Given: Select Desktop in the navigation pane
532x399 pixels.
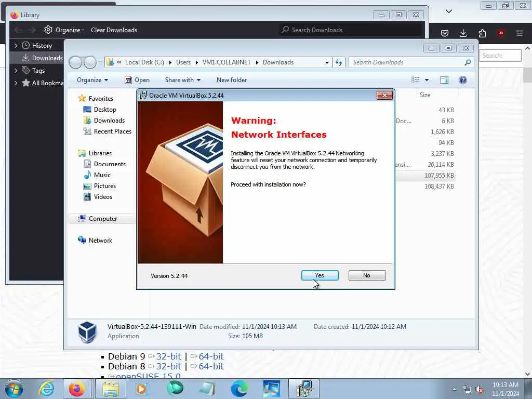Looking at the screenshot, I should tap(105, 110).
